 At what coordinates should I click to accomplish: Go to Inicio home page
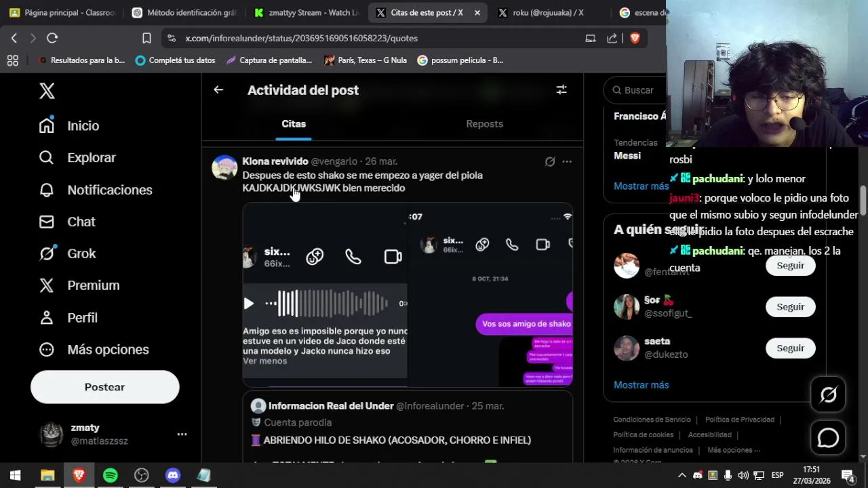69,126
